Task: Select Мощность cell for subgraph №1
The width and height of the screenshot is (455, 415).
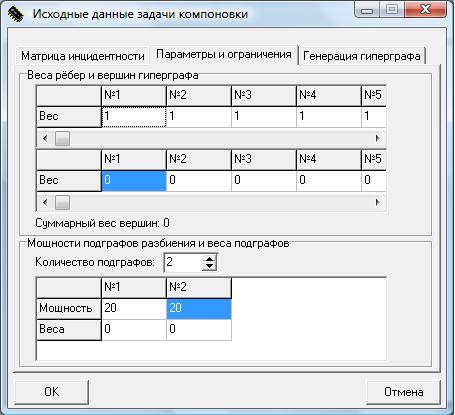Action: click(134, 308)
